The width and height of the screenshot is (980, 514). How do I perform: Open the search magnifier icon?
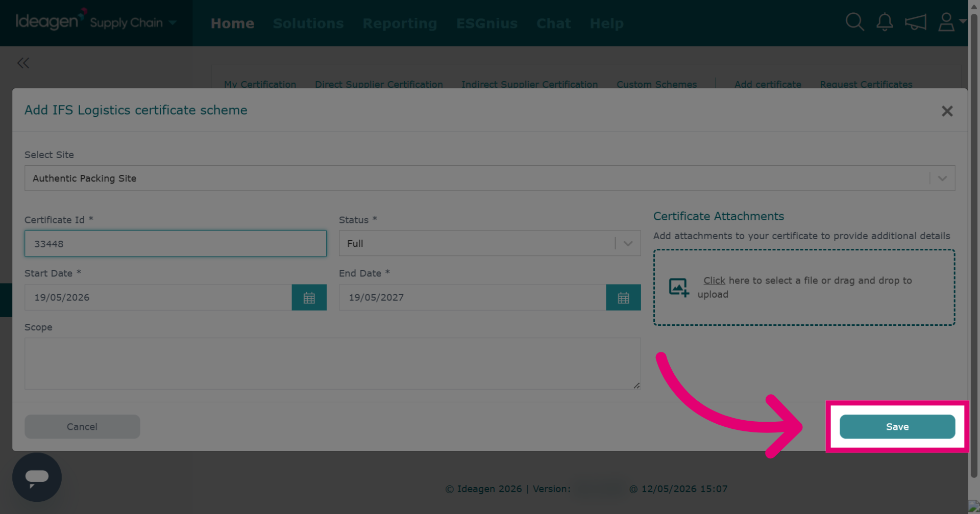pyautogui.click(x=854, y=22)
